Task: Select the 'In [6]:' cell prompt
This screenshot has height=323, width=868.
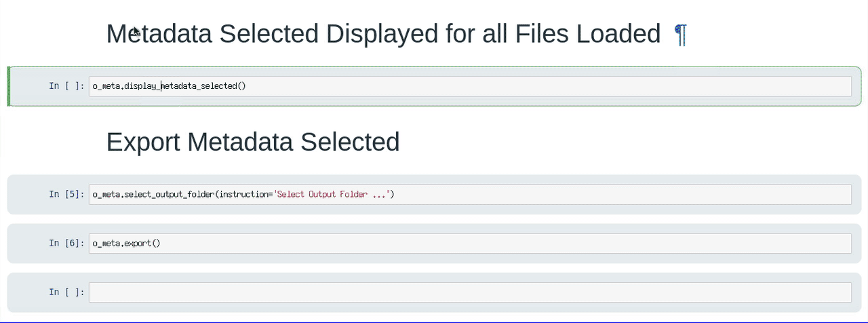Action: tap(66, 243)
